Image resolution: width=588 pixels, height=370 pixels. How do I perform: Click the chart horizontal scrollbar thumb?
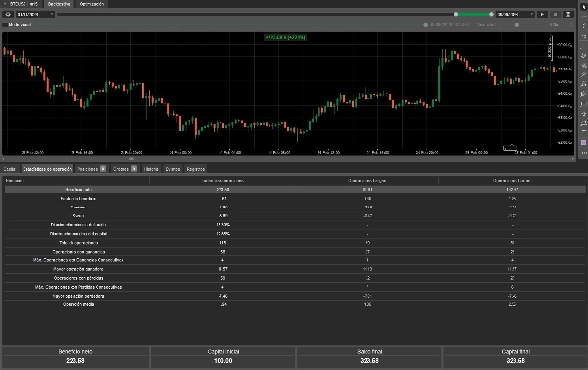[x=131, y=159]
